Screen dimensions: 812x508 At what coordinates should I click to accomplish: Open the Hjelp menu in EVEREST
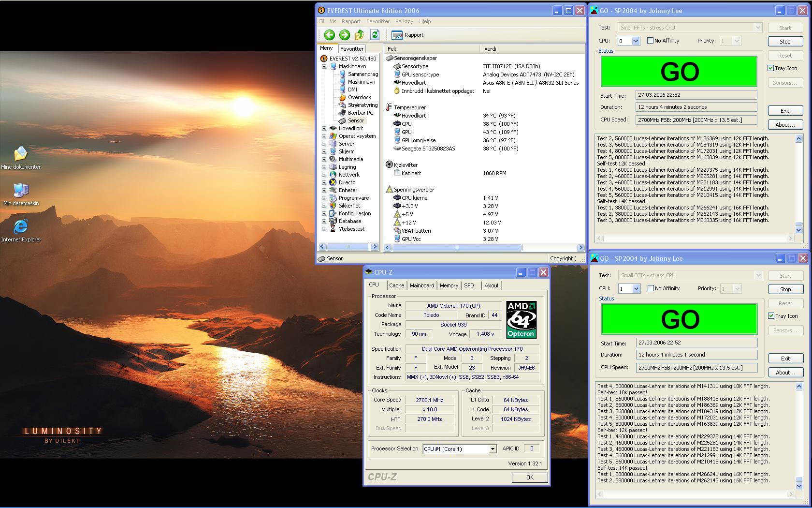[x=425, y=21]
